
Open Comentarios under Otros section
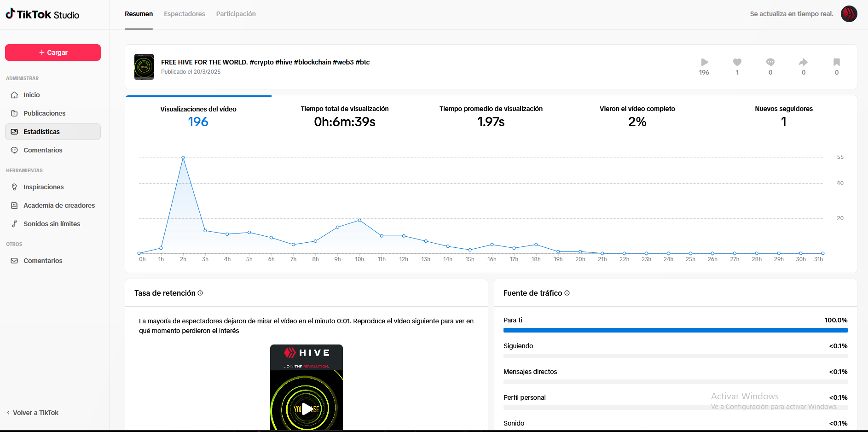(x=53, y=261)
